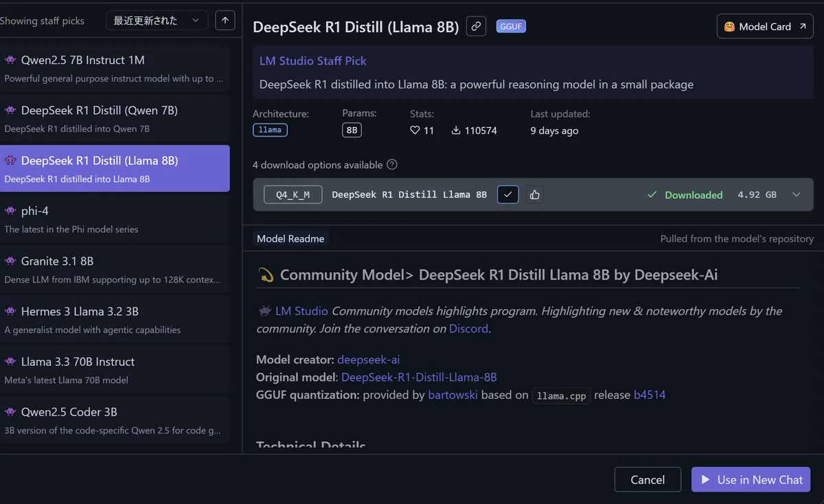Open the Model Card page
Viewport: 824px width, 504px height.
point(765,27)
